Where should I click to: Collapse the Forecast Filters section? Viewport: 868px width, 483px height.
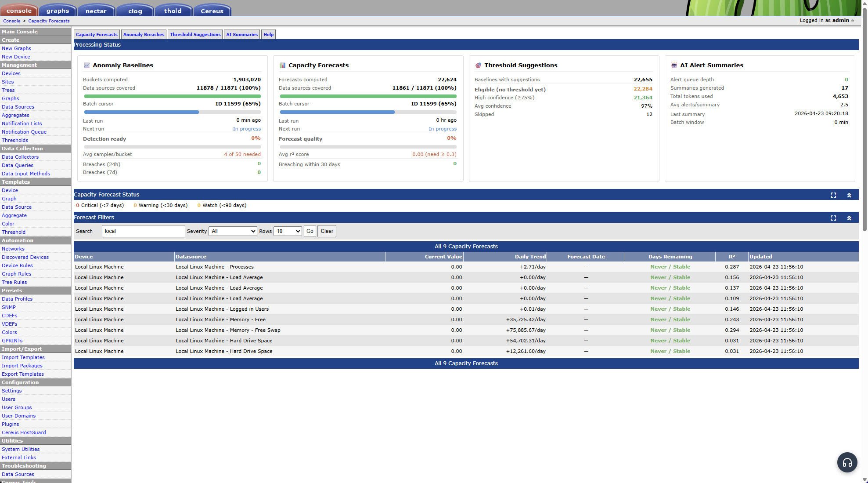[849, 218]
